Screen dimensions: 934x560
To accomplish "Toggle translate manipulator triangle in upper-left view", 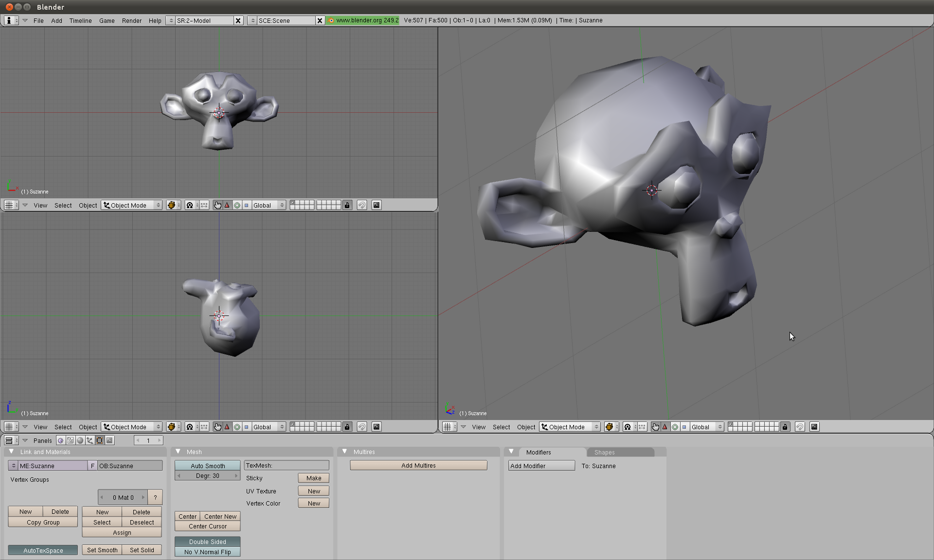I will (227, 205).
